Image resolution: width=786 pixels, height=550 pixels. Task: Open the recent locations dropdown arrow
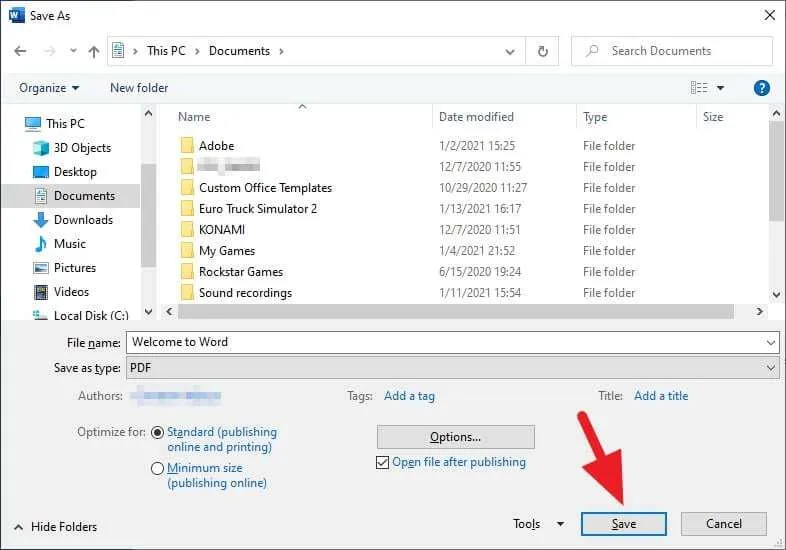(73, 51)
